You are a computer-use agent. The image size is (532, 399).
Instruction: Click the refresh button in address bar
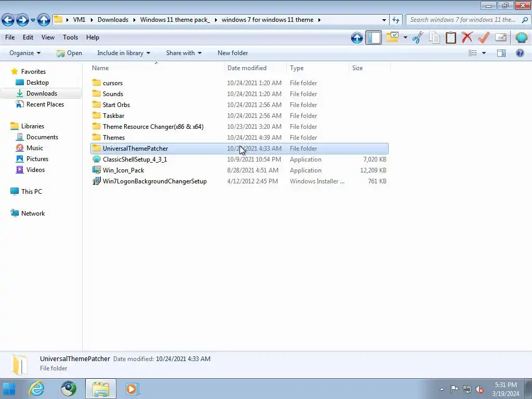(x=395, y=20)
